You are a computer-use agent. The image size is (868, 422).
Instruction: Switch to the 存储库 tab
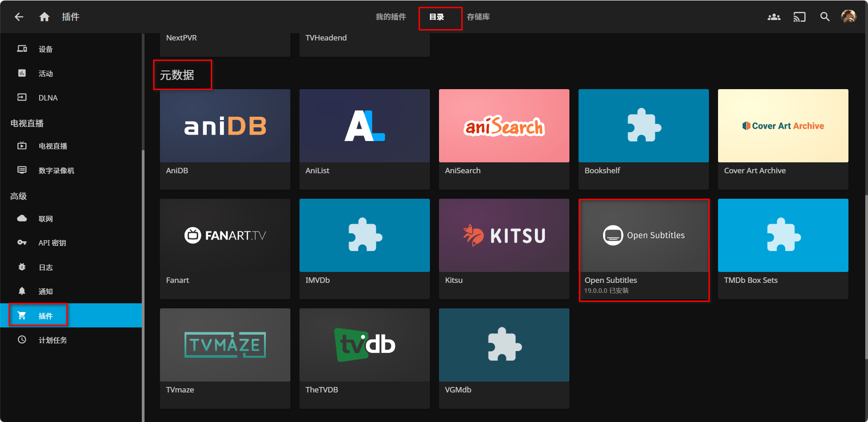tap(478, 17)
